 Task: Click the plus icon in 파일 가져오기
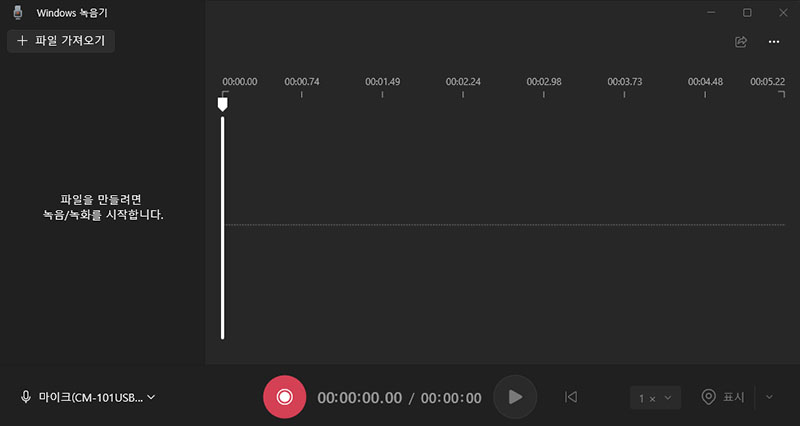click(22, 41)
